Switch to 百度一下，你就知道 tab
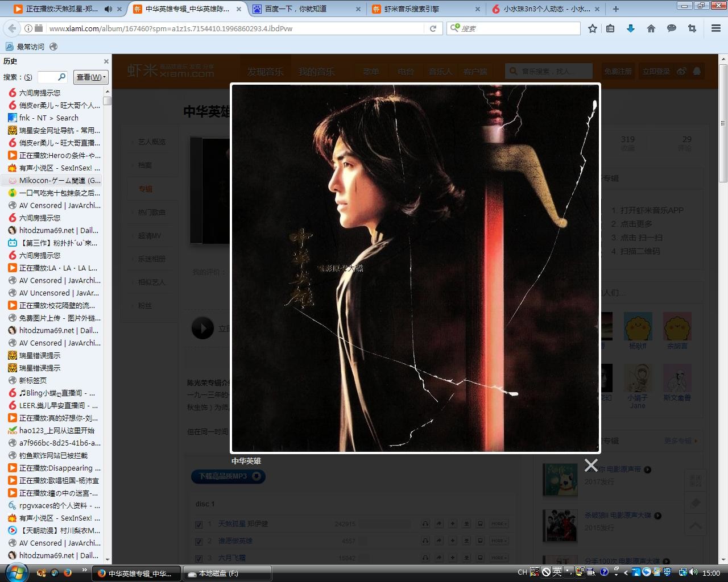The width and height of the screenshot is (728, 582). tap(307, 9)
